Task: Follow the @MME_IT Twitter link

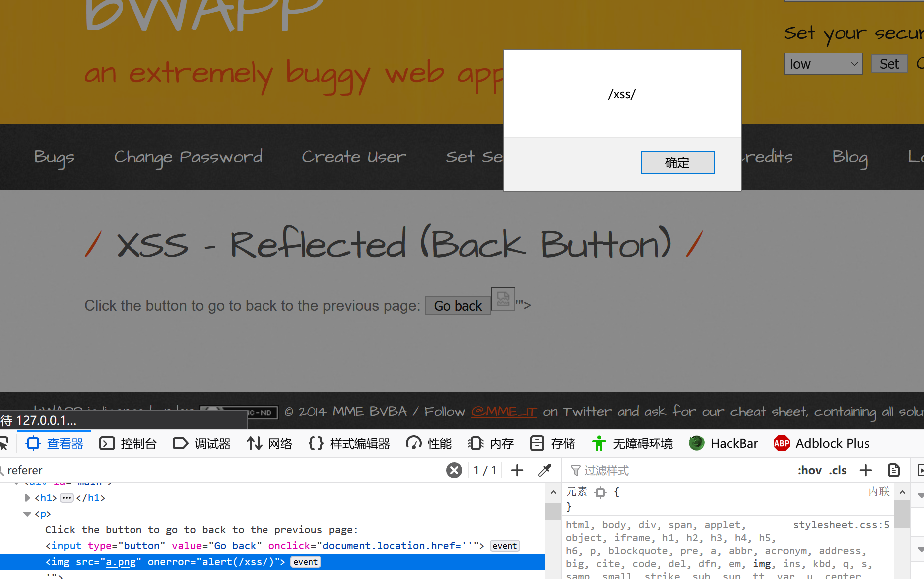Action: click(x=504, y=412)
